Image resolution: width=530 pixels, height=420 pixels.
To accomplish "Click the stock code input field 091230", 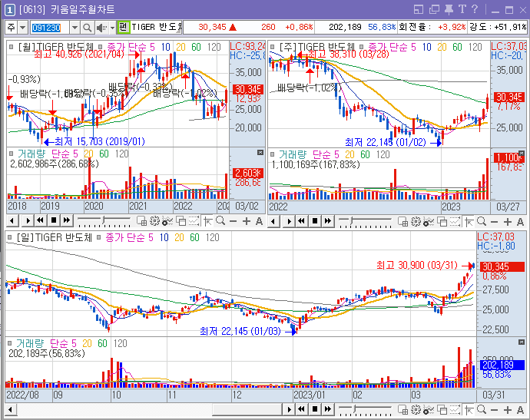I will tap(50, 28).
